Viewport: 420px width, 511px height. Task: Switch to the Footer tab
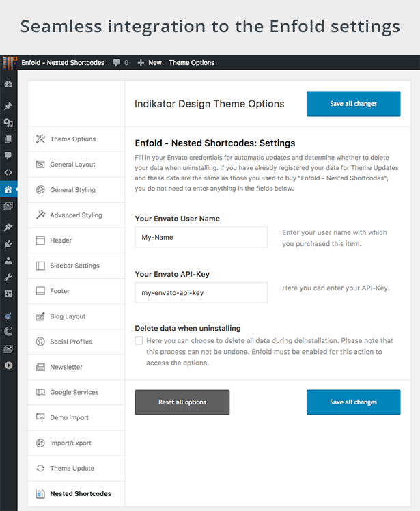click(76, 291)
